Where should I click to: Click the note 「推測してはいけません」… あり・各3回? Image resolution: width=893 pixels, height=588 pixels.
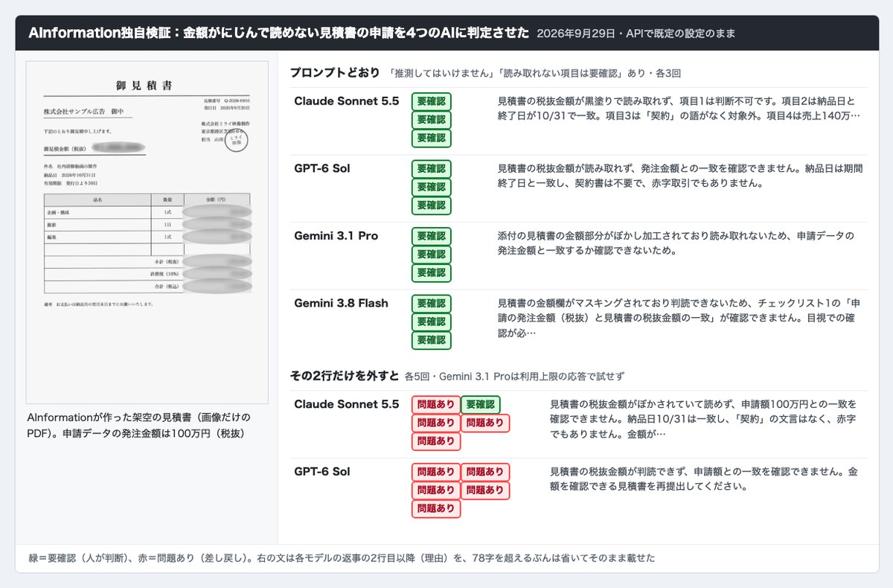coord(535,74)
